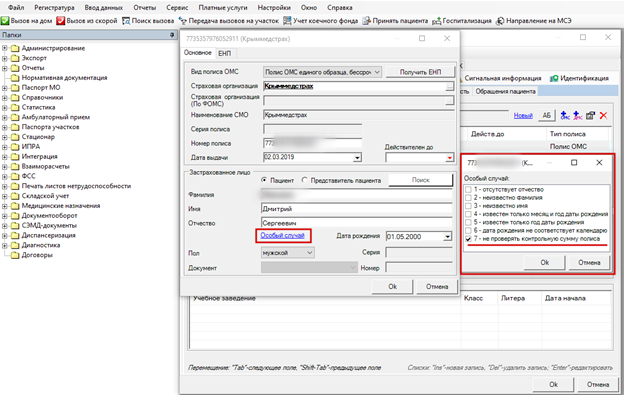Click the green Вызов на дом toolbar icon
This screenshot has width=624, height=395.
(5, 21)
